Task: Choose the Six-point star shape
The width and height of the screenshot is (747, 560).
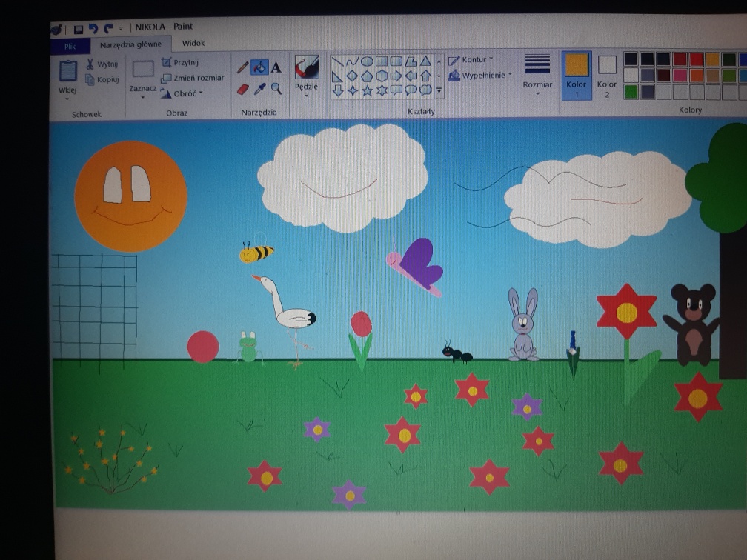Action: (x=382, y=90)
